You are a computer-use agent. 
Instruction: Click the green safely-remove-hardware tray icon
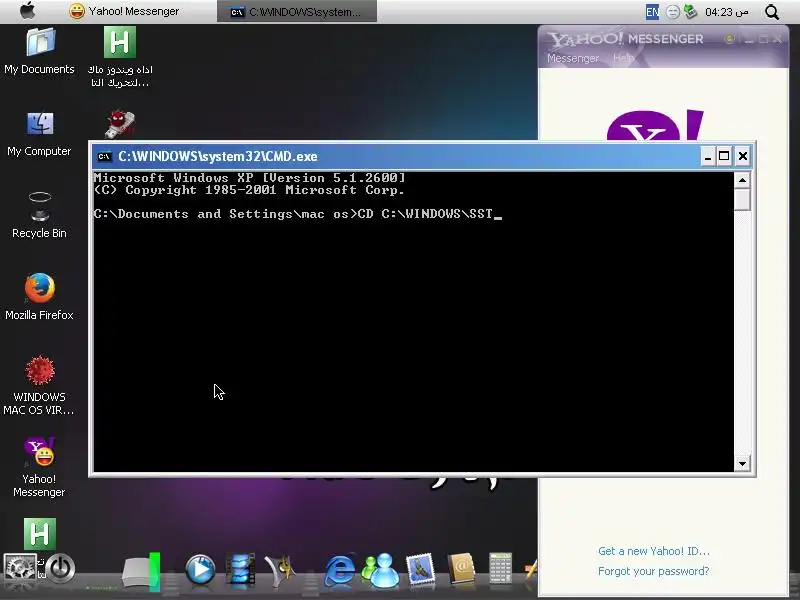pyautogui.click(x=690, y=11)
